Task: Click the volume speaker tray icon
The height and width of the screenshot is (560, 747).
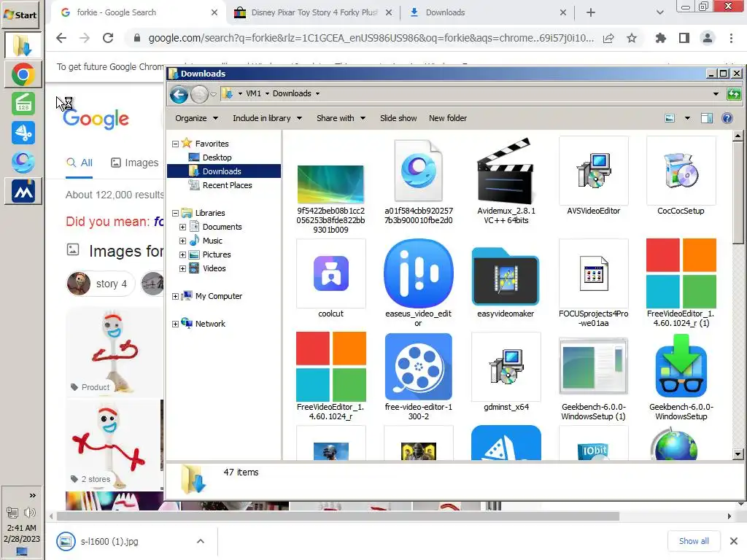Action: [29, 513]
